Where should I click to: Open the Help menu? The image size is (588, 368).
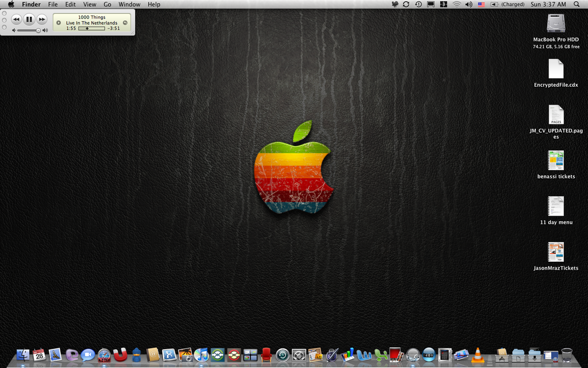pos(154,4)
